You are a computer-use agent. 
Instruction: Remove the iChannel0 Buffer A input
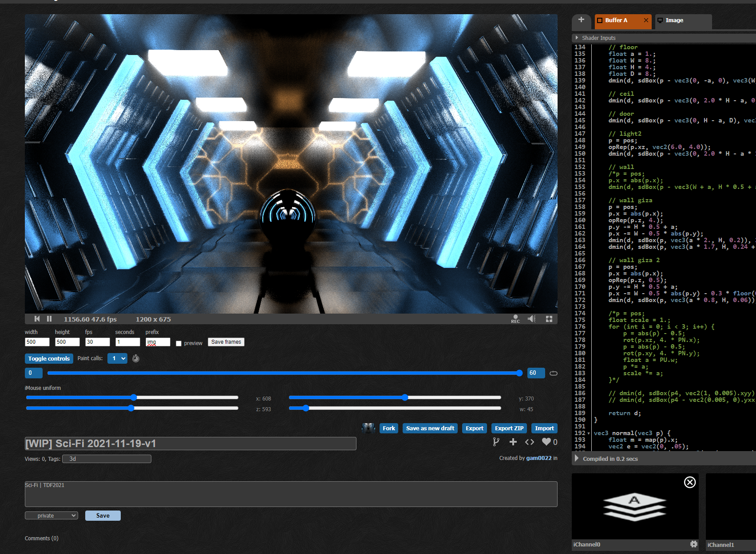690,482
